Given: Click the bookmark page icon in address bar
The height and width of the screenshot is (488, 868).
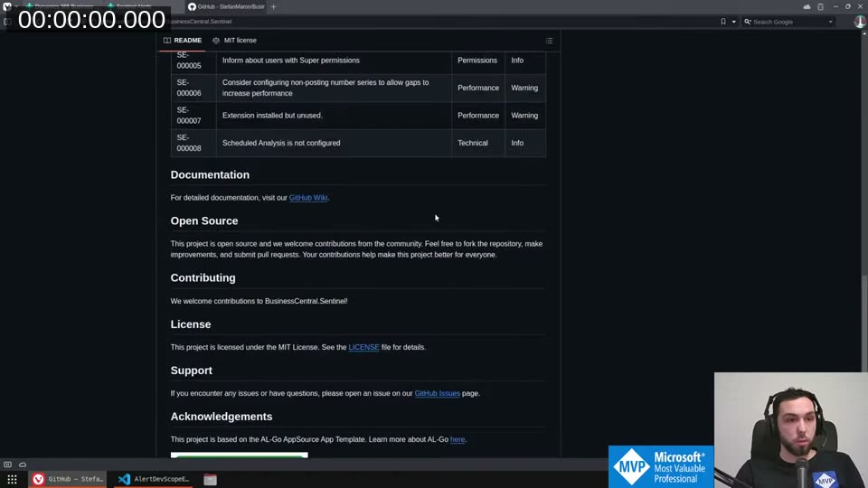Looking at the screenshot, I should (x=723, y=22).
